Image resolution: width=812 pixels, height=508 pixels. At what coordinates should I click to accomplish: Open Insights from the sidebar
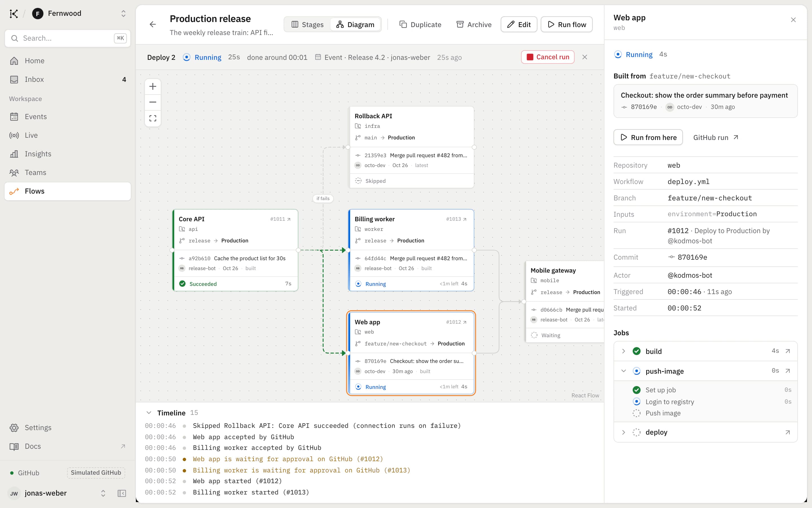tap(67, 154)
